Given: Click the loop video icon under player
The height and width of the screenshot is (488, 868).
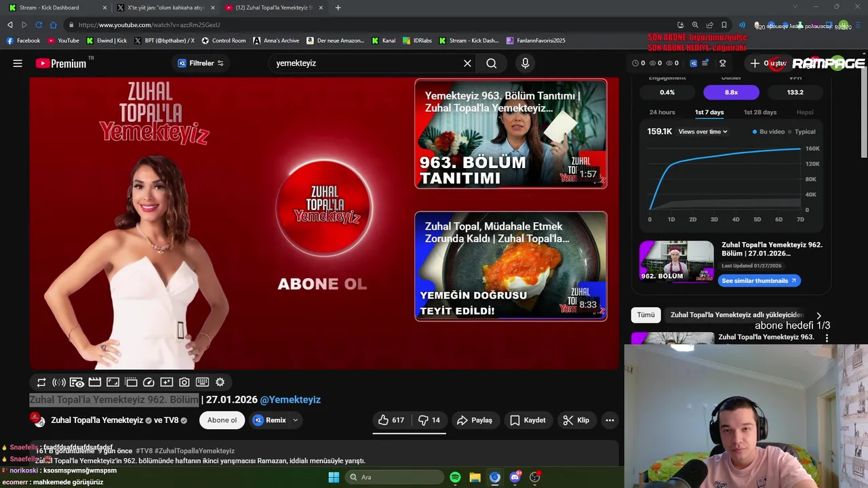Looking at the screenshot, I should [41, 382].
